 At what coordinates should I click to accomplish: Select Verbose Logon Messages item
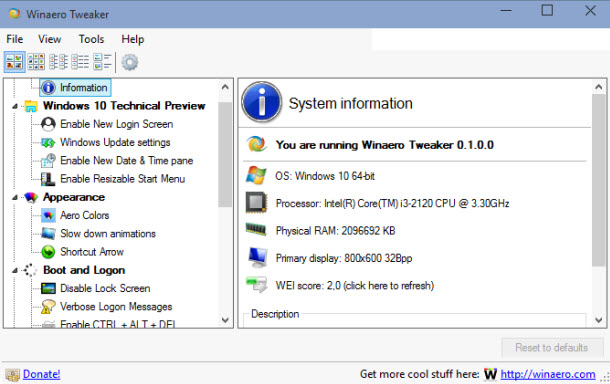[x=116, y=307]
